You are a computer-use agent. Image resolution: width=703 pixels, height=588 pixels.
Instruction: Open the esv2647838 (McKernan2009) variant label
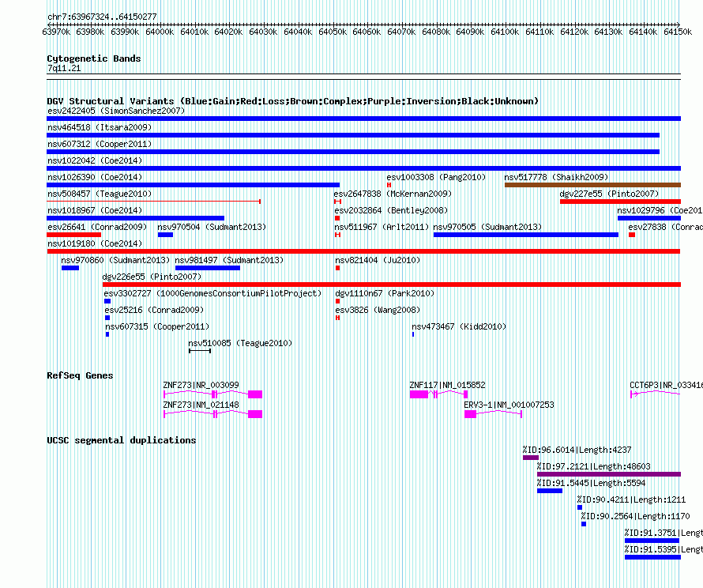(393, 194)
